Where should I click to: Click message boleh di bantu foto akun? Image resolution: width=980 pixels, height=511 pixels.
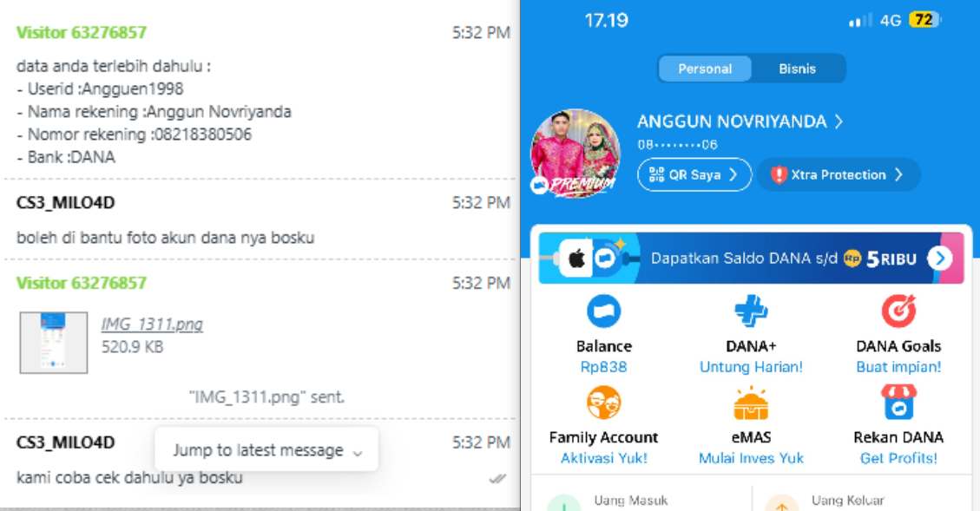coord(165,238)
